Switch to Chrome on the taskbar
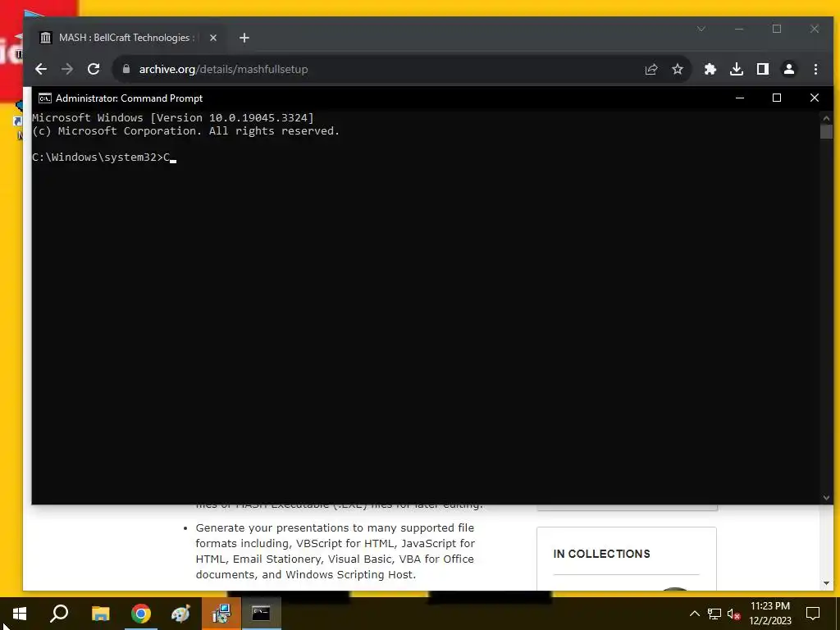This screenshot has width=840, height=630. pos(141,614)
